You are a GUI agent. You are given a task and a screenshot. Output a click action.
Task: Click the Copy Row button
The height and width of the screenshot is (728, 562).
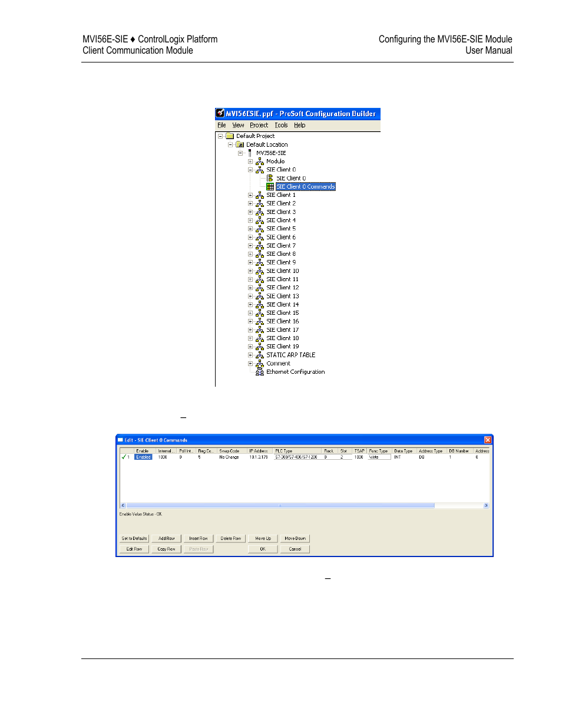click(x=167, y=549)
